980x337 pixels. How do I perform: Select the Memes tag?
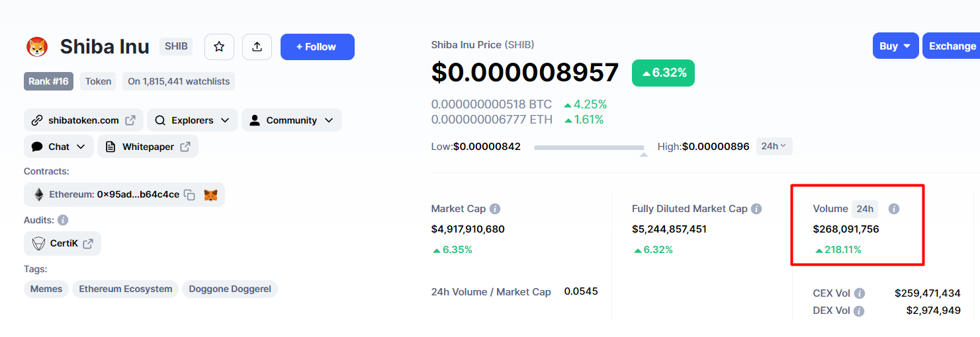coord(46,289)
